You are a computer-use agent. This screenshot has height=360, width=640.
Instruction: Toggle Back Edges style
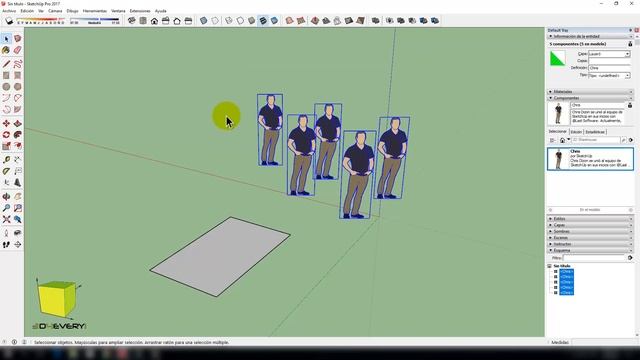(215, 20)
